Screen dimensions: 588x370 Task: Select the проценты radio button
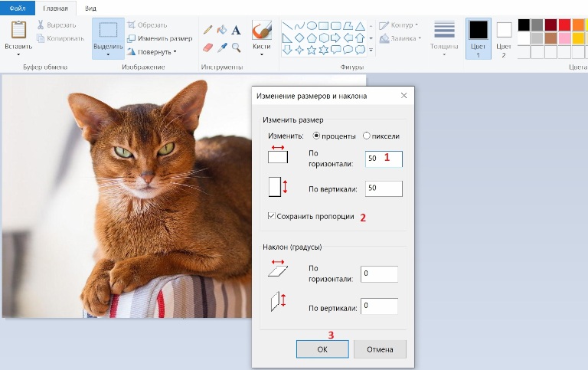[x=317, y=136]
